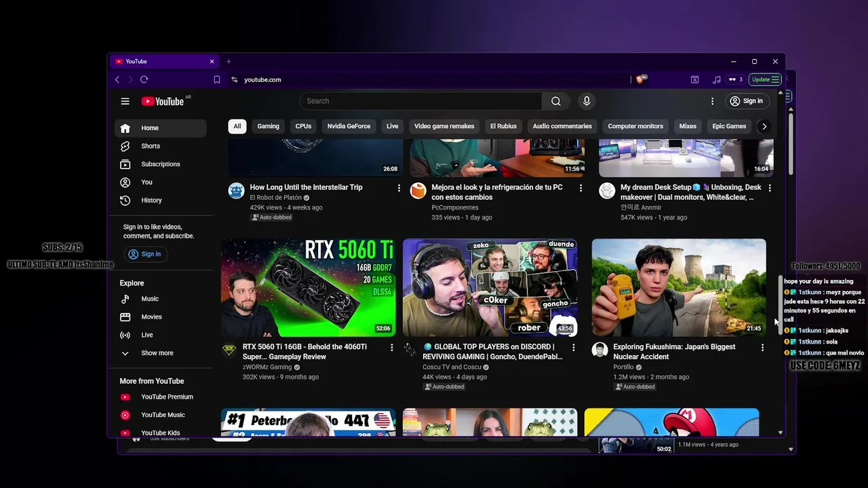
Task: Open Subscriptions in sidebar
Action: pos(161,164)
